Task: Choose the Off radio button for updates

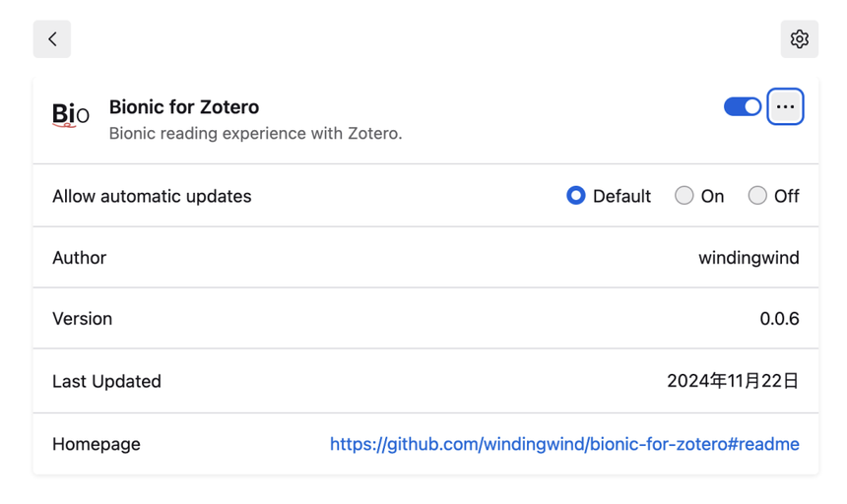Action: click(x=757, y=196)
